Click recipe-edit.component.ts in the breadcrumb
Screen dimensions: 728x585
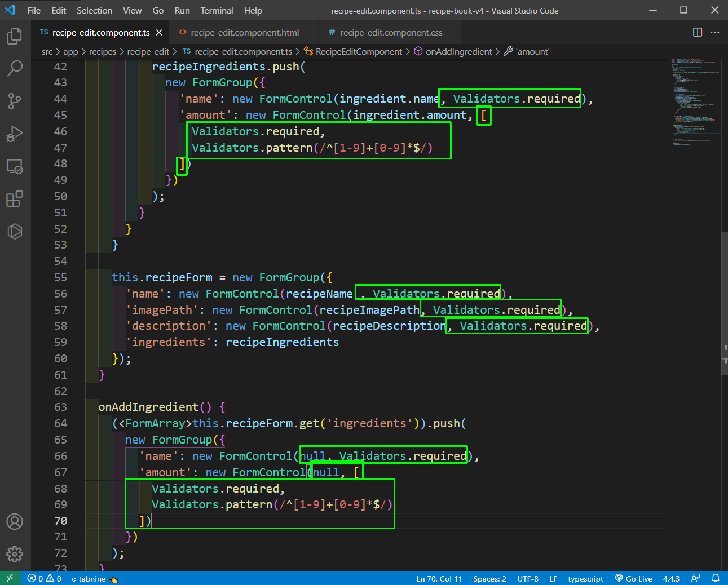pyautogui.click(x=237, y=51)
